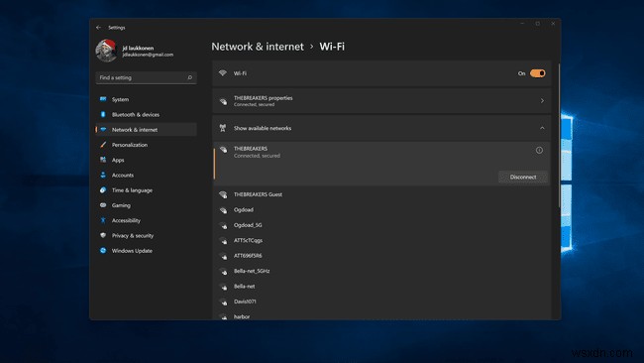Open the user profile picture

coord(106,51)
